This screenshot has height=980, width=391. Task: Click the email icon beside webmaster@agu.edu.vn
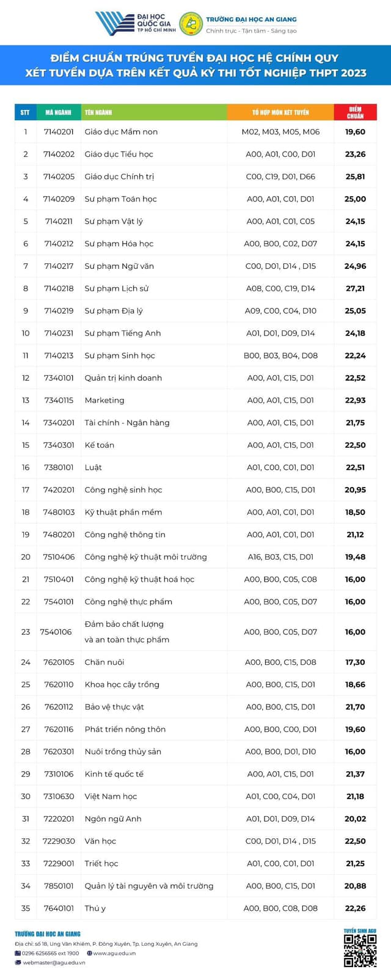(x=18, y=962)
